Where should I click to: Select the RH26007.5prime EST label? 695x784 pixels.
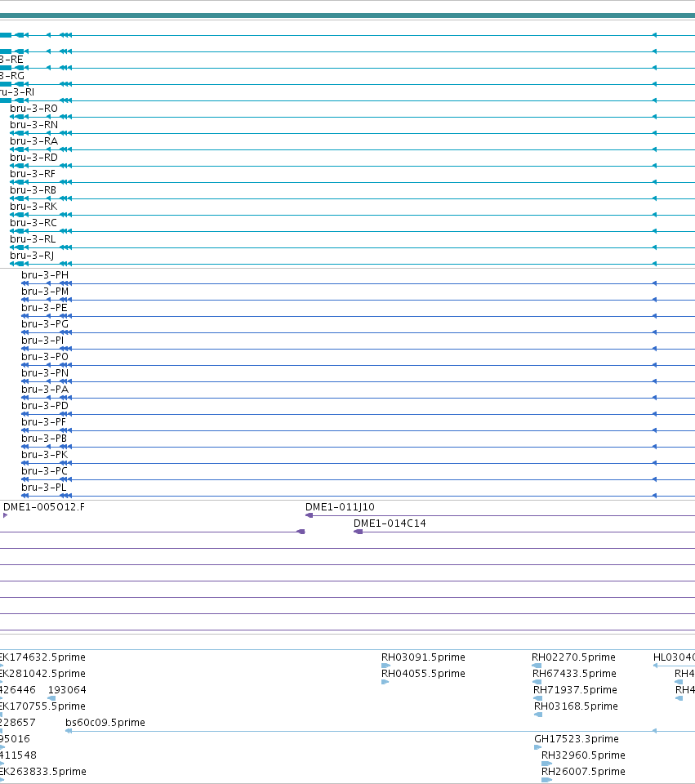click(583, 772)
